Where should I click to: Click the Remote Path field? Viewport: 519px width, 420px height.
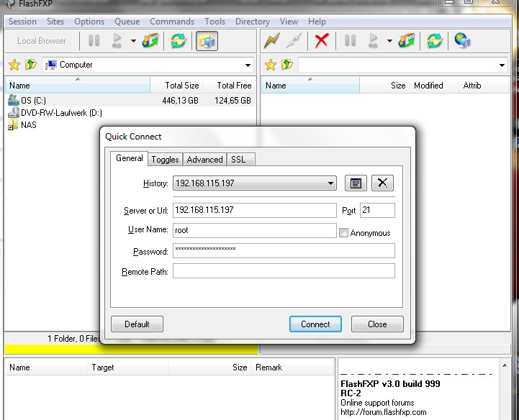coord(284,271)
